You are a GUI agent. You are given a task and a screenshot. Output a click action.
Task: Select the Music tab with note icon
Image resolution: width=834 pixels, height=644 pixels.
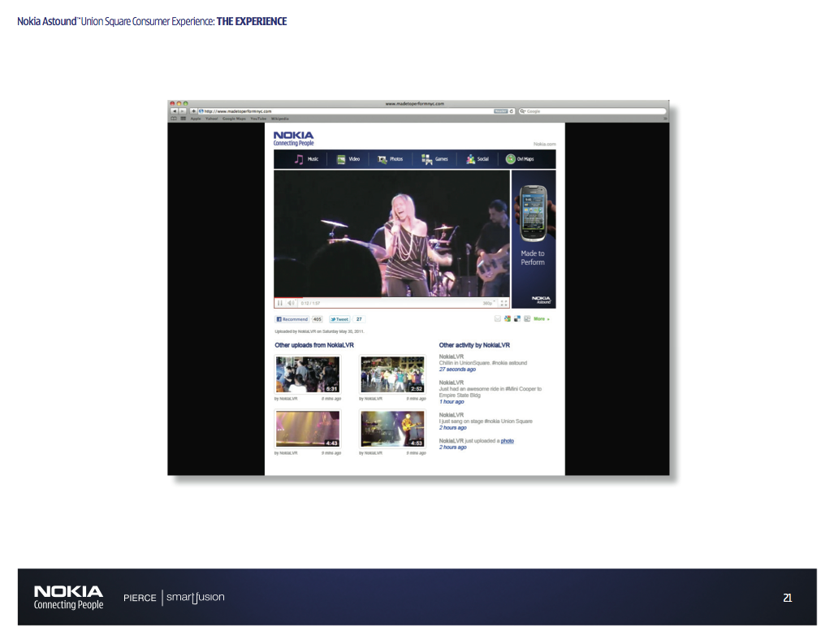coord(306,159)
